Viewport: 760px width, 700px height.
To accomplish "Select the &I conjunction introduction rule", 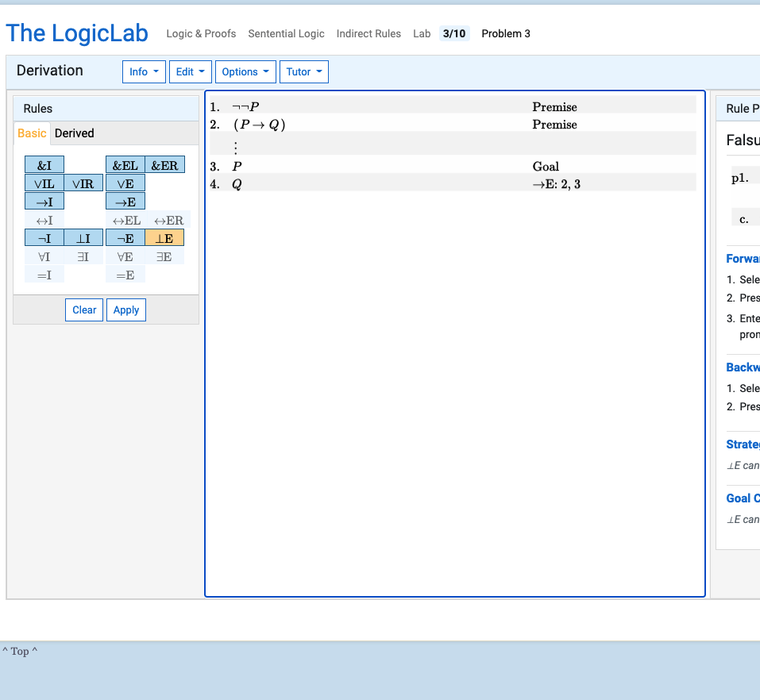I will pos(44,164).
